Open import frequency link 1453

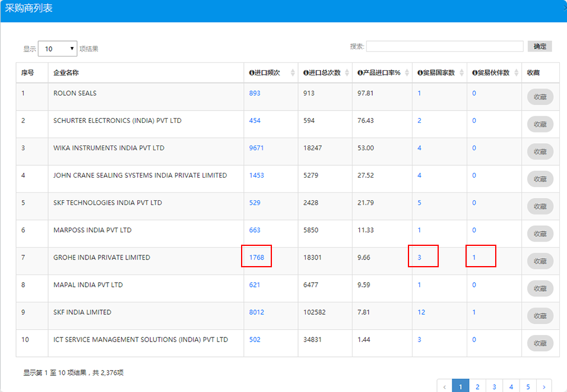[x=256, y=175]
